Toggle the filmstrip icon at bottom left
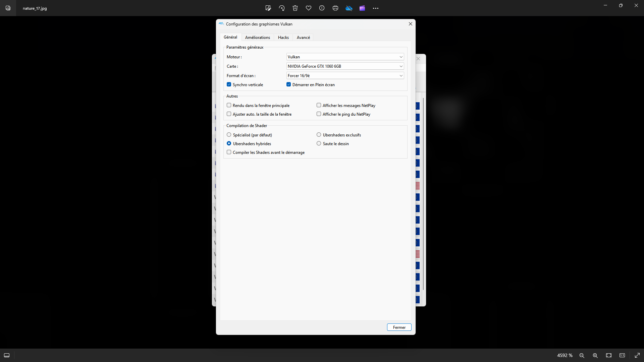 click(x=7, y=355)
